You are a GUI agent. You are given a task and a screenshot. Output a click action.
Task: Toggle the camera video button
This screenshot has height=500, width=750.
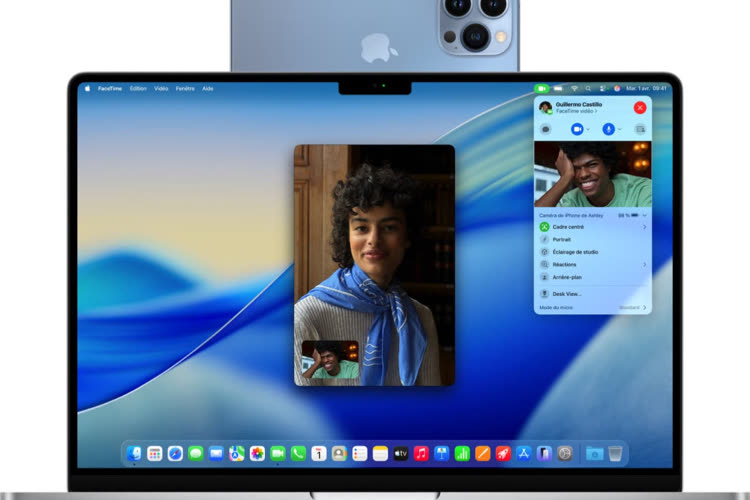pyautogui.click(x=576, y=129)
